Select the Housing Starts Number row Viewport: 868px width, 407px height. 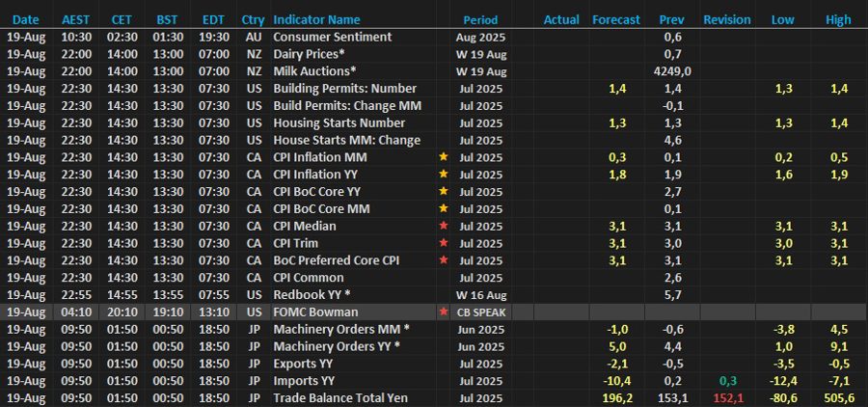click(341, 122)
